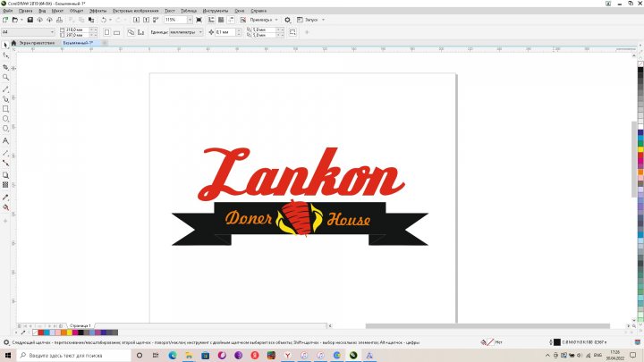This screenshot has width=644, height=362.
Task: Toggle apply layout to all pages
Action: 131,32
